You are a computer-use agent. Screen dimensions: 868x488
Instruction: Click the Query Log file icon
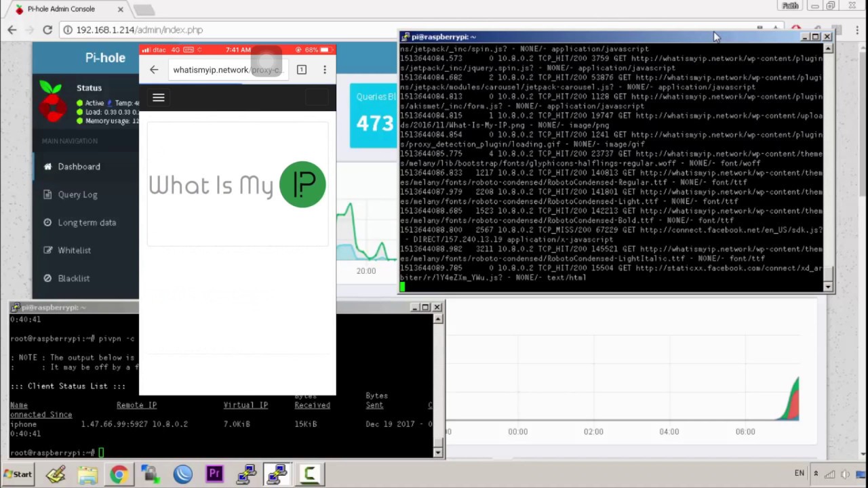tap(47, 195)
